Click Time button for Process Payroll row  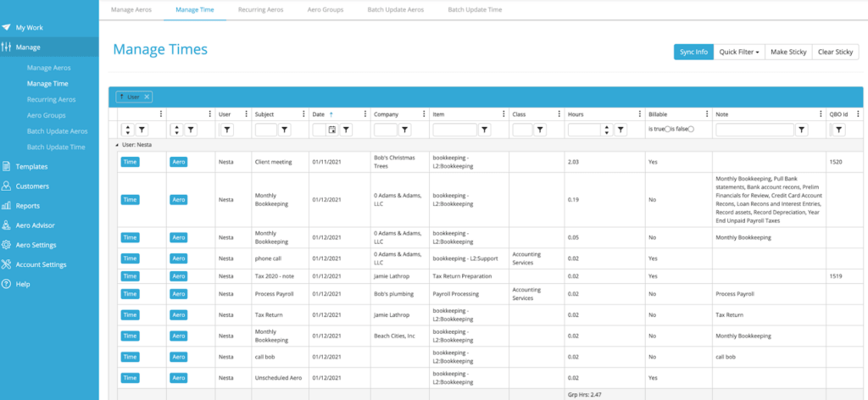coord(130,294)
